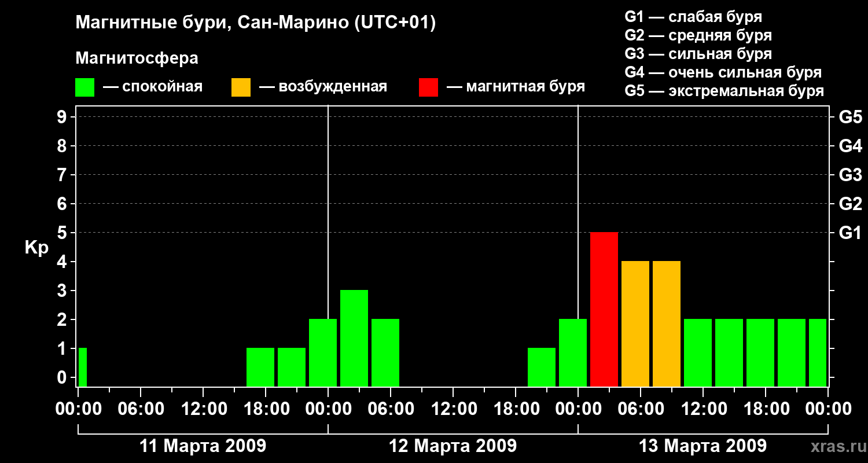The width and height of the screenshot is (868, 463).
Task: Select the 'G2 — средняя буря' description line
Action: tap(698, 35)
